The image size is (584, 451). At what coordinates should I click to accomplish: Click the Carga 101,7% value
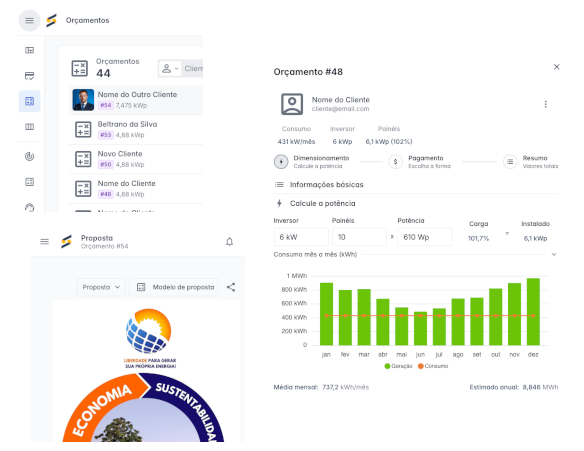tap(478, 238)
